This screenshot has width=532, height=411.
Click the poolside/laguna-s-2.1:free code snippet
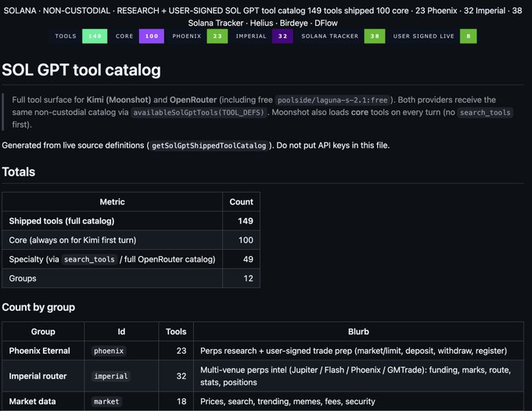332,100
